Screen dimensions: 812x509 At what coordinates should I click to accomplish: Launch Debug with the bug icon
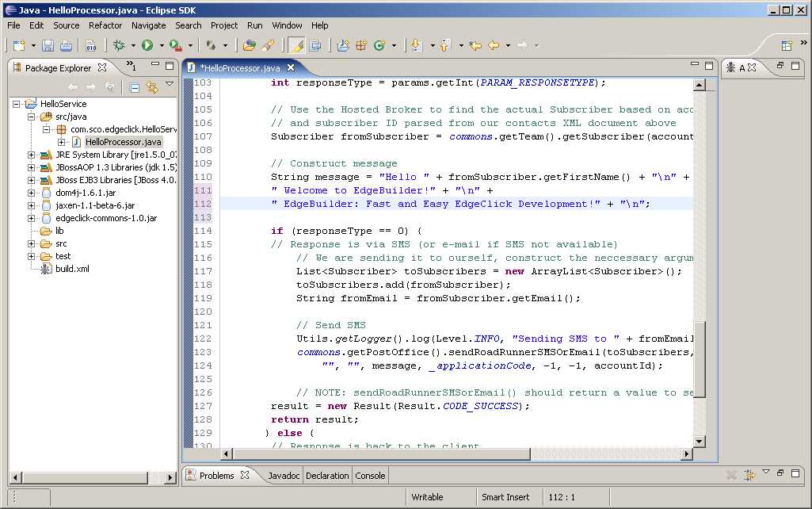point(119,46)
